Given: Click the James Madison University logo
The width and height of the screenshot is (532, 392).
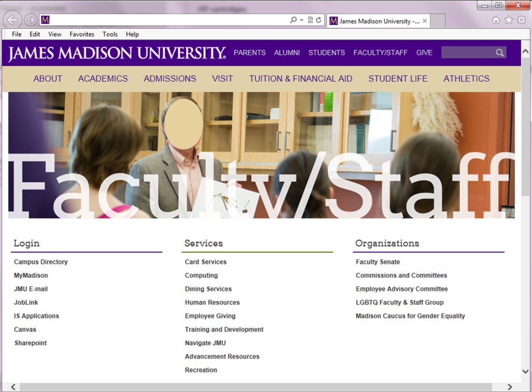Looking at the screenshot, I should pyautogui.click(x=117, y=53).
